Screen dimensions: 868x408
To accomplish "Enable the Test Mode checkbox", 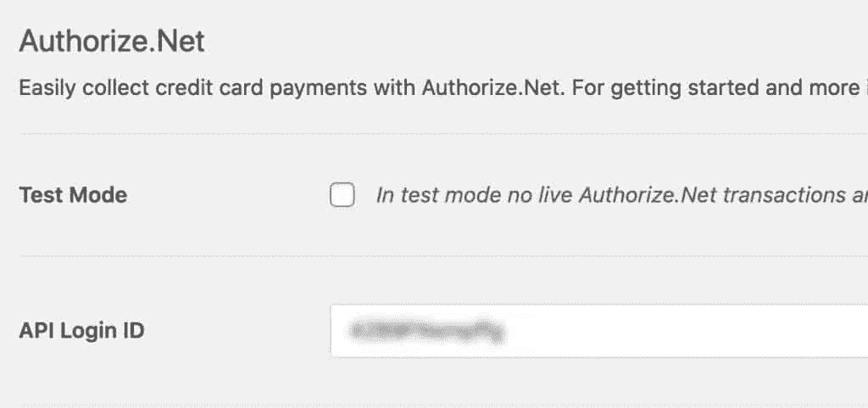I will point(342,195).
